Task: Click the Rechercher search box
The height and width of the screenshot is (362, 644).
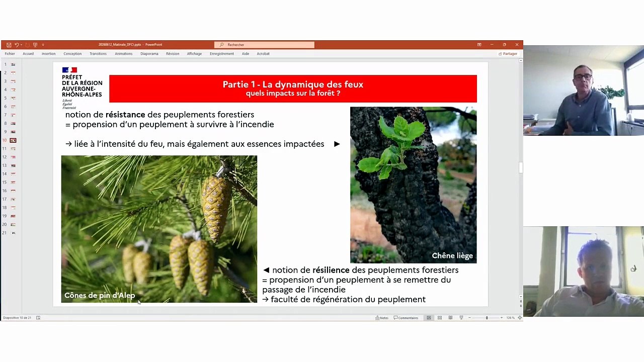Action: click(264, 45)
